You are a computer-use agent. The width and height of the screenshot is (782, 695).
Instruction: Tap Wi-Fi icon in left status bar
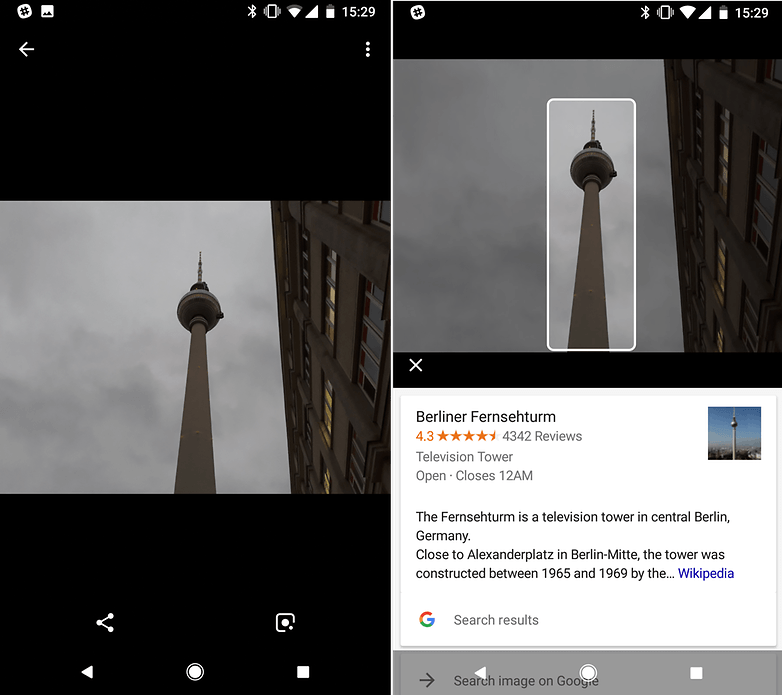coord(294,11)
